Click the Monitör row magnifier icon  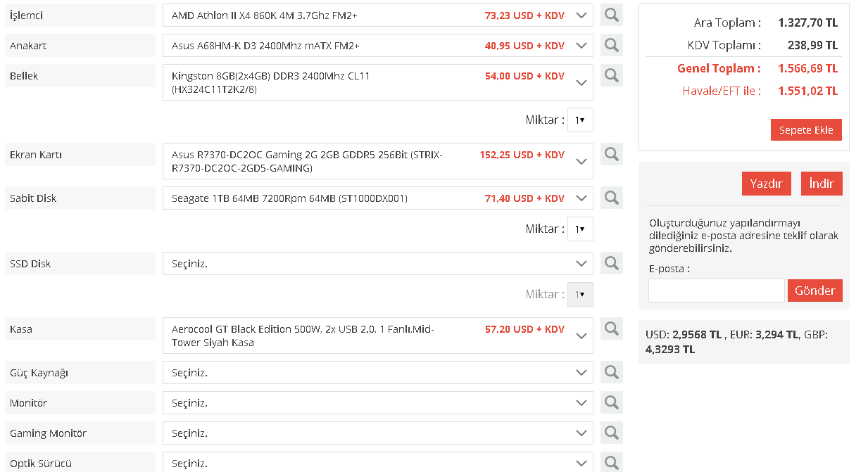[612, 402]
